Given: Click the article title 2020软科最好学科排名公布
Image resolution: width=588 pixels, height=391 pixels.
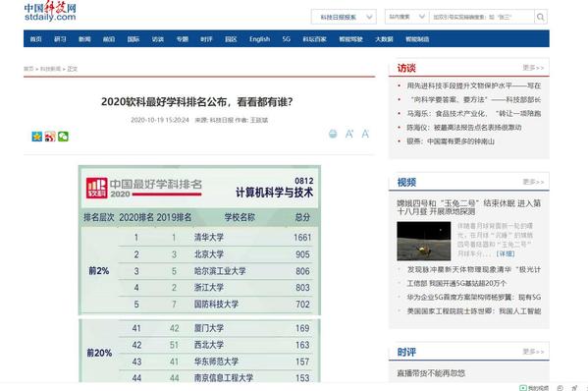Looking at the screenshot, I should point(196,102).
